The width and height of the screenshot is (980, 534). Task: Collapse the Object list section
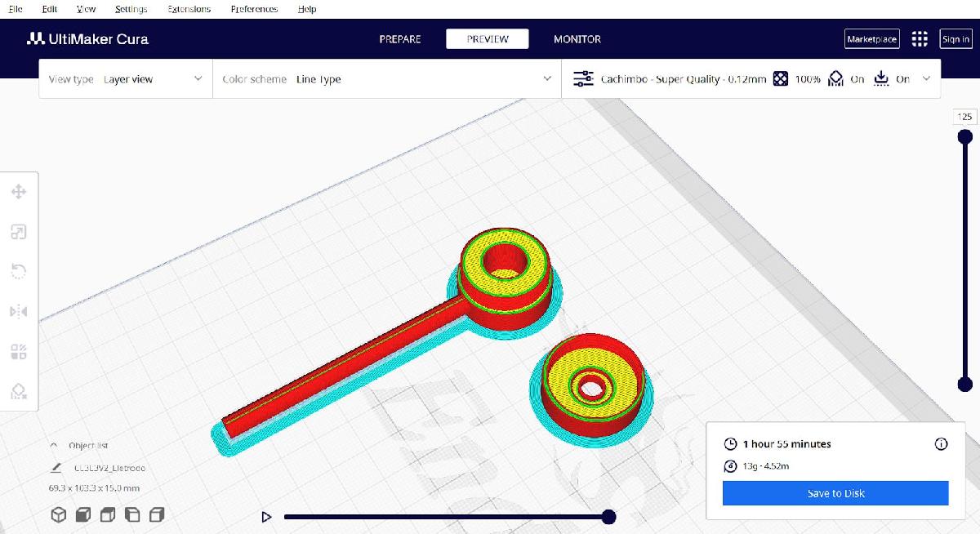(55, 446)
